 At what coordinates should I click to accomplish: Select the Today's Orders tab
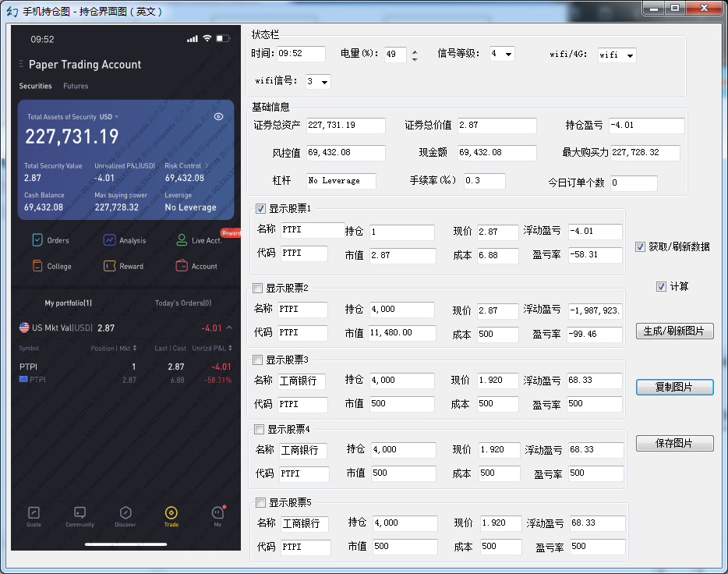[x=182, y=303]
